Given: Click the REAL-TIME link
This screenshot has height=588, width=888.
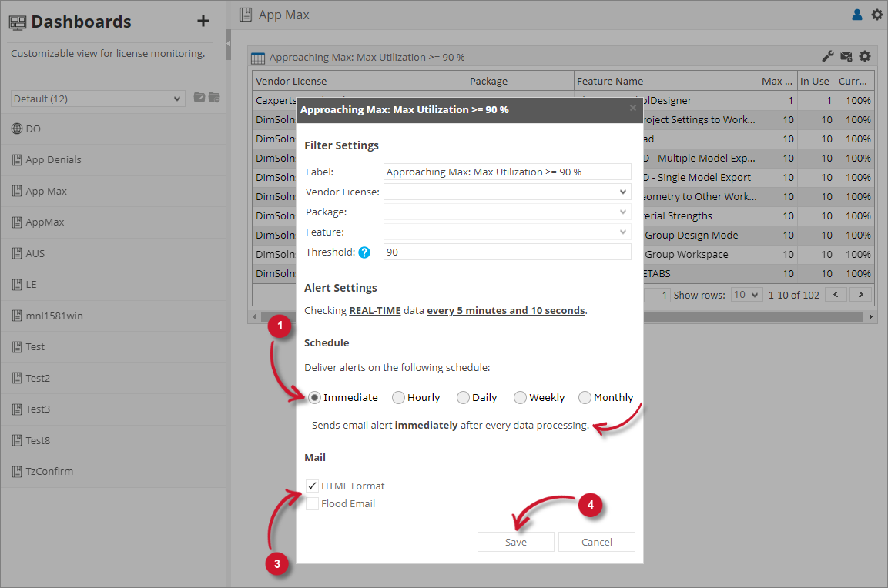Looking at the screenshot, I should (x=375, y=310).
